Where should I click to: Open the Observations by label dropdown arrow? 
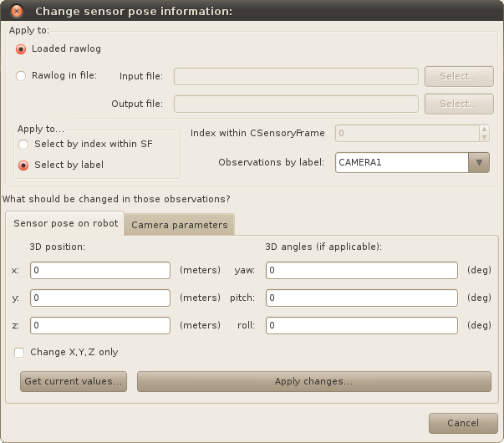click(x=479, y=162)
